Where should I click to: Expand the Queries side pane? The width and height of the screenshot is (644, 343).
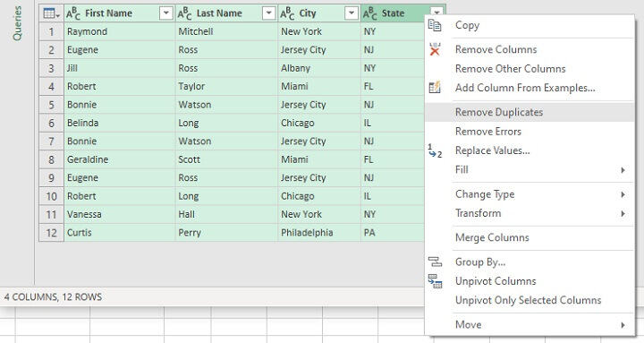click(x=17, y=23)
